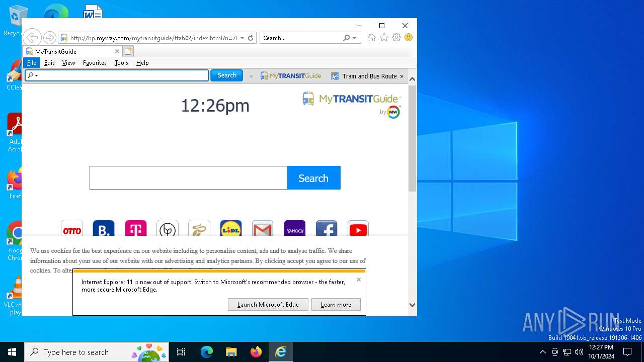This screenshot has height=362, width=644.
Task: Open the taskbar clock showing 12:27 PM
Action: 601,352
